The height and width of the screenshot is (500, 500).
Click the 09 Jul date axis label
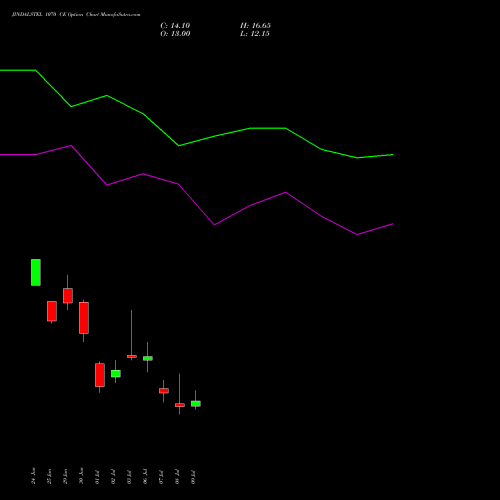[x=193, y=477]
